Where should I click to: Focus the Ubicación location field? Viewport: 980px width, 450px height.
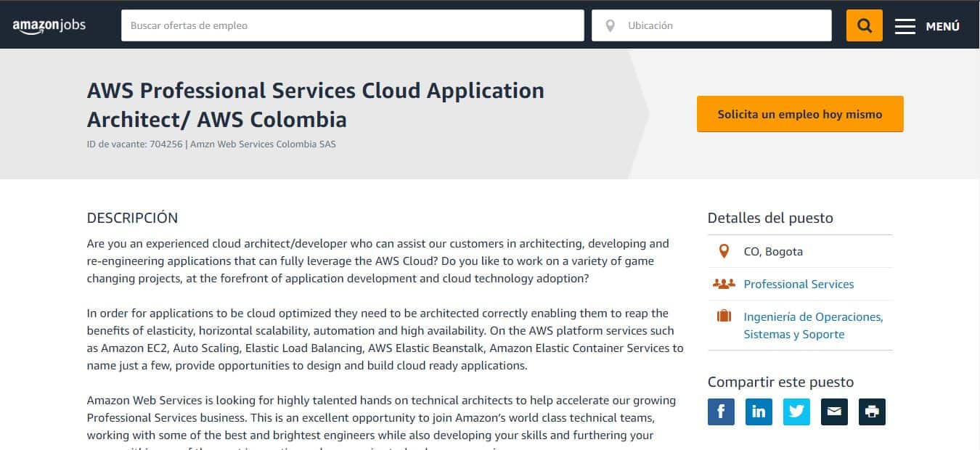[711, 25]
